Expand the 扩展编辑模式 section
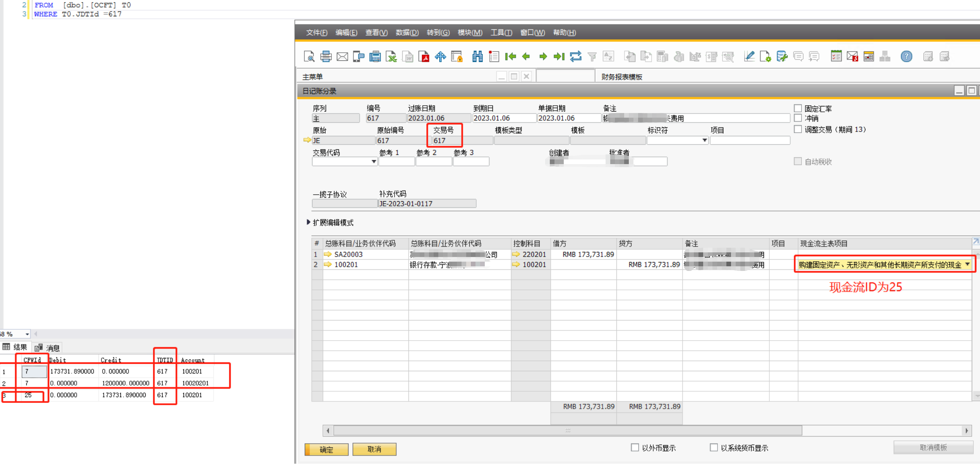 click(309, 223)
